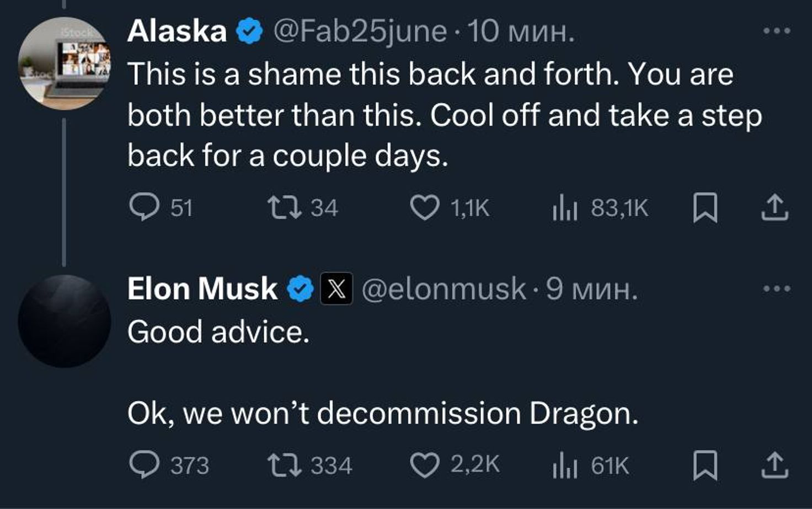Like Elon Musk's tweet

coord(424,465)
